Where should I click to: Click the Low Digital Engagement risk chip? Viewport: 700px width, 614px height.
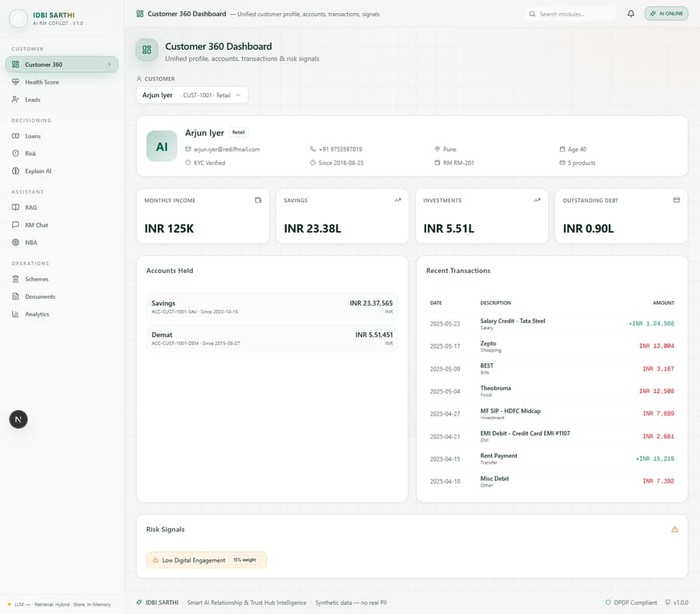click(x=206, y=560)
